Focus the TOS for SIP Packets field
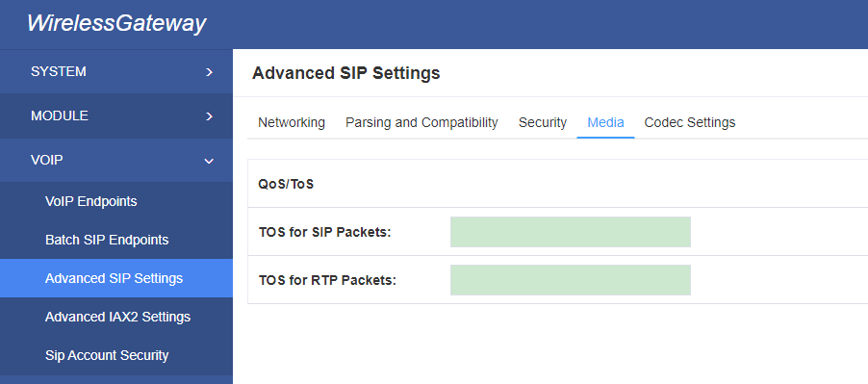The width and height of the screenshot is (868, 384). [x=571, y=232]
